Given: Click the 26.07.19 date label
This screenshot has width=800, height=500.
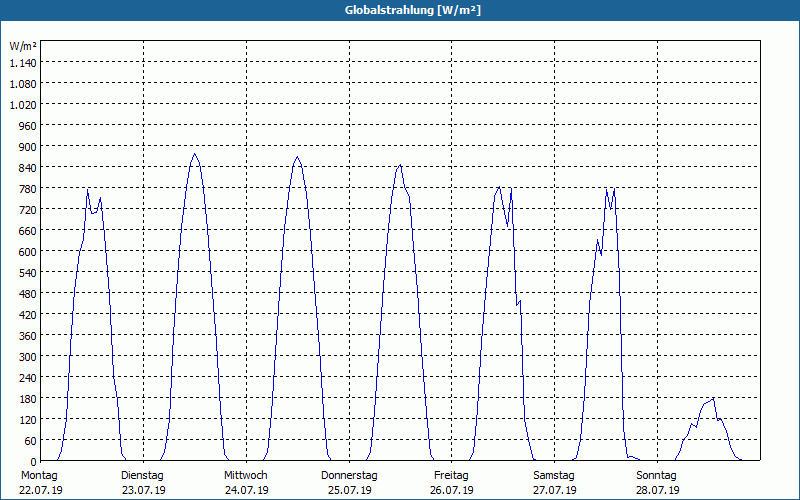Looking at the screenshot, I should [452, 490].
